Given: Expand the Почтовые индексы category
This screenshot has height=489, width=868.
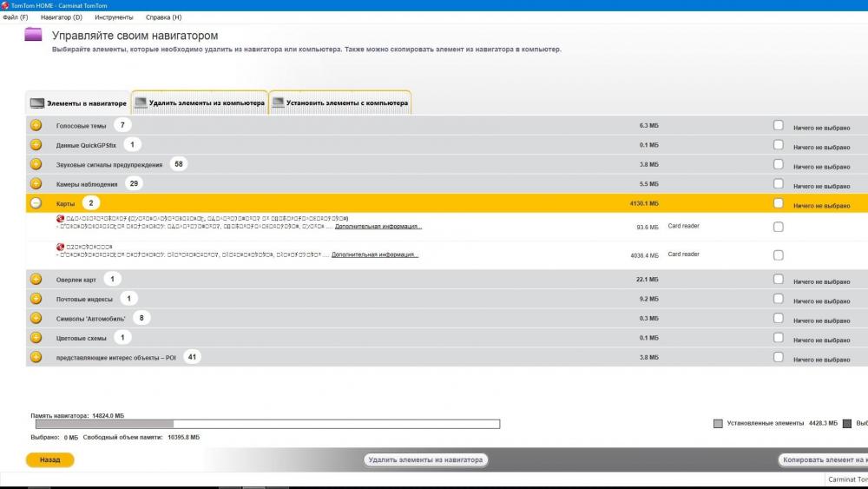Looking at the screenshot, I should tap(36, 299).
